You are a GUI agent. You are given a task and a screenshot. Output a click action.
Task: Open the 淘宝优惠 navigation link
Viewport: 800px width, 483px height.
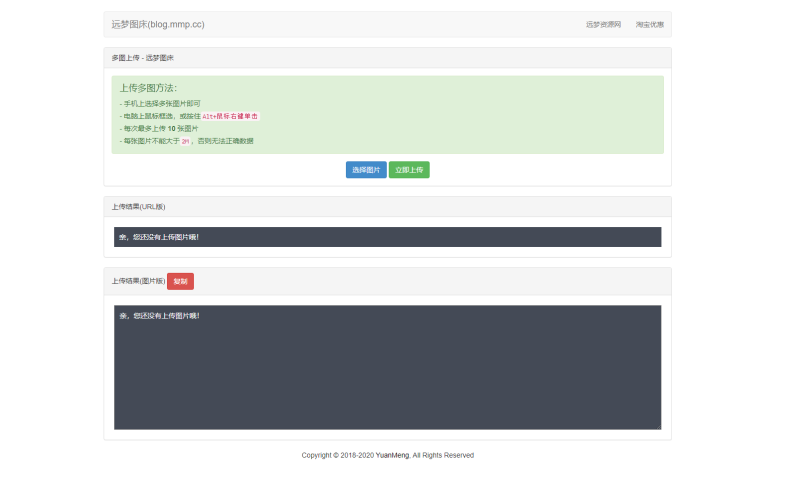(x=649, y=24)
